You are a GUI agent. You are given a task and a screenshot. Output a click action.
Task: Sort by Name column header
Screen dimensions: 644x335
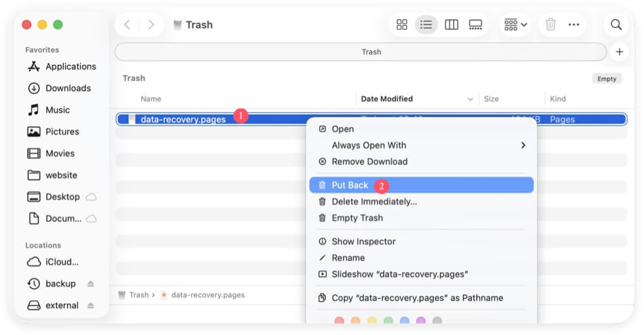point(151,99)
